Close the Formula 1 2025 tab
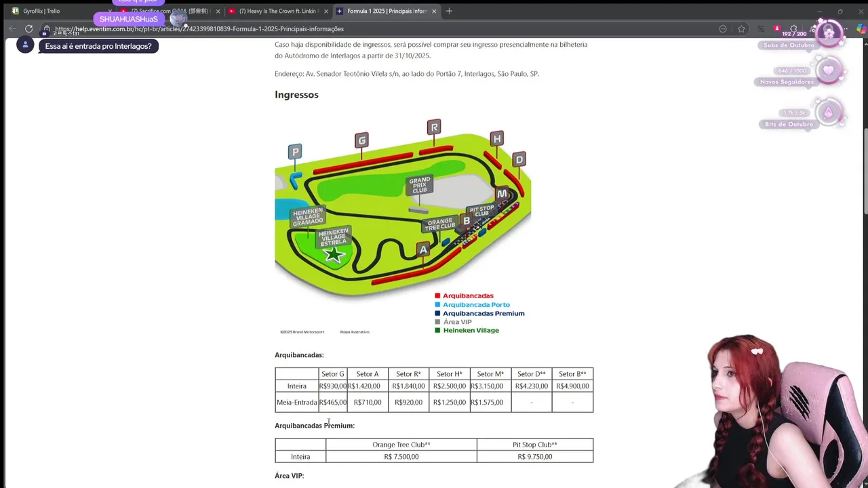868x488 pixels. [x=434, y=11]
